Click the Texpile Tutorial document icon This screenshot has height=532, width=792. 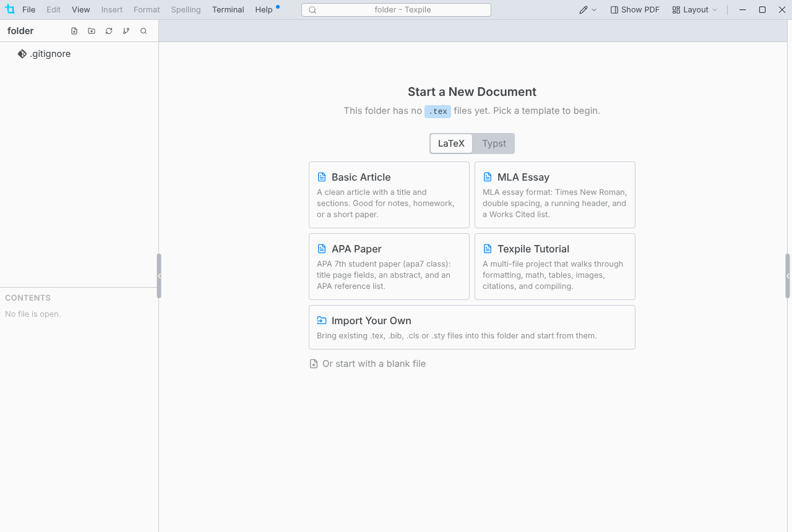488,249
